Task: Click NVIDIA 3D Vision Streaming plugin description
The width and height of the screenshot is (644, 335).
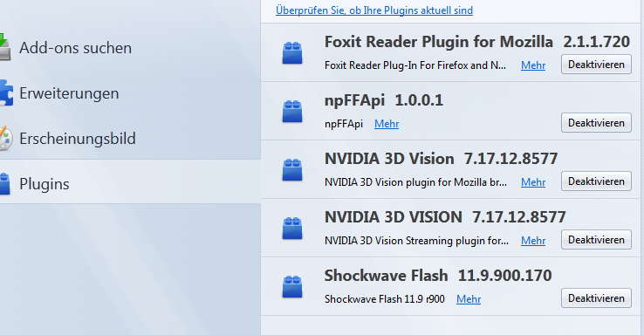Action: pyautogui.click(x=416, y=241)
